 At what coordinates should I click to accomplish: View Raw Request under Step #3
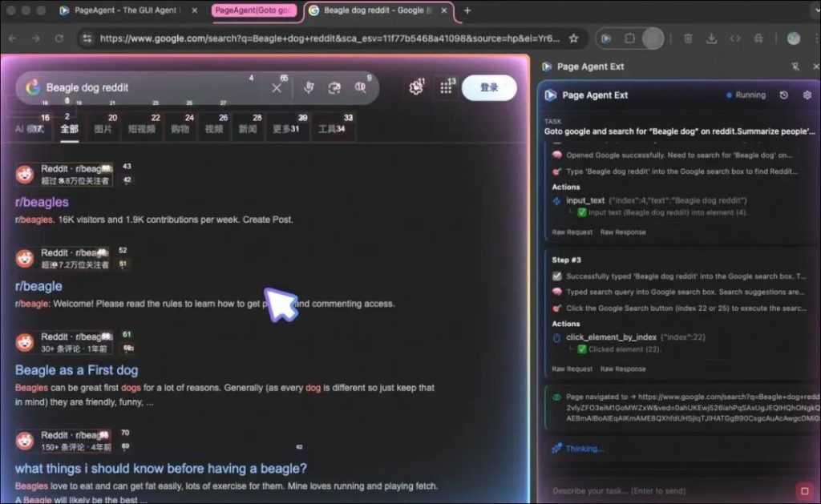coord(572,369)
